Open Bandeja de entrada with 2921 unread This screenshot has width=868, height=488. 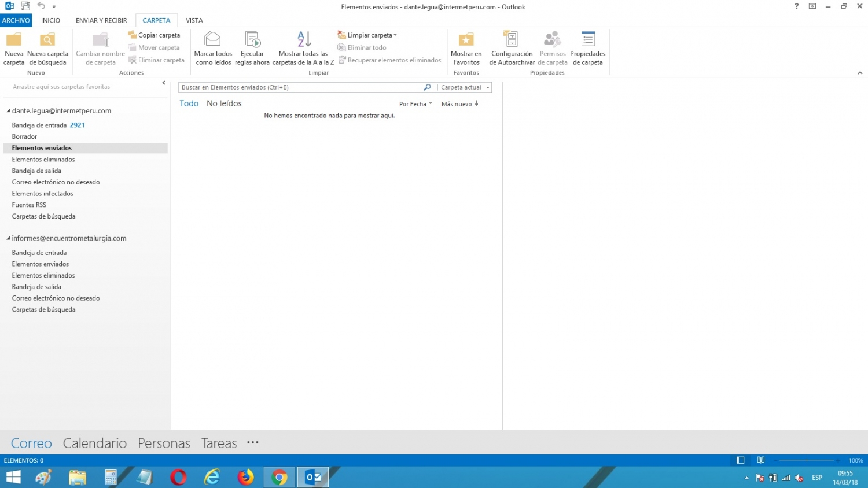click(49, 125)
